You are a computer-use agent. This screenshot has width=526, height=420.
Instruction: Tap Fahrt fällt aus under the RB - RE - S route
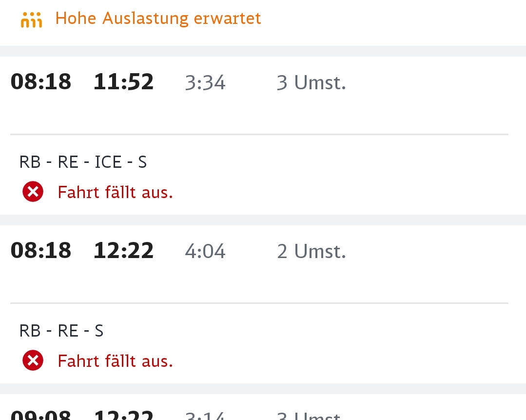click(116, 361)
